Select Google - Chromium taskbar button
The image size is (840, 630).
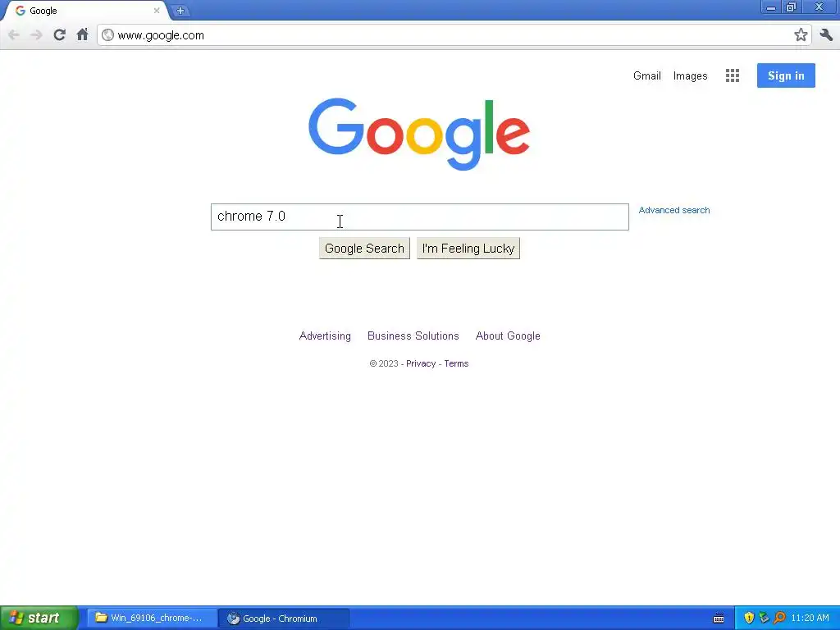(x=284, y=619)
